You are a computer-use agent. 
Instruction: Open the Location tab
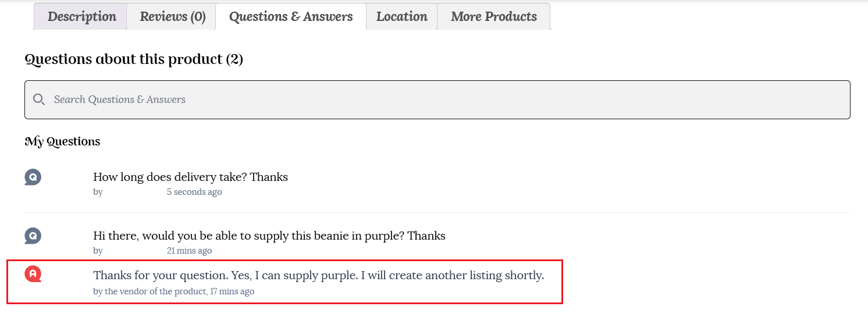(401, 16)
